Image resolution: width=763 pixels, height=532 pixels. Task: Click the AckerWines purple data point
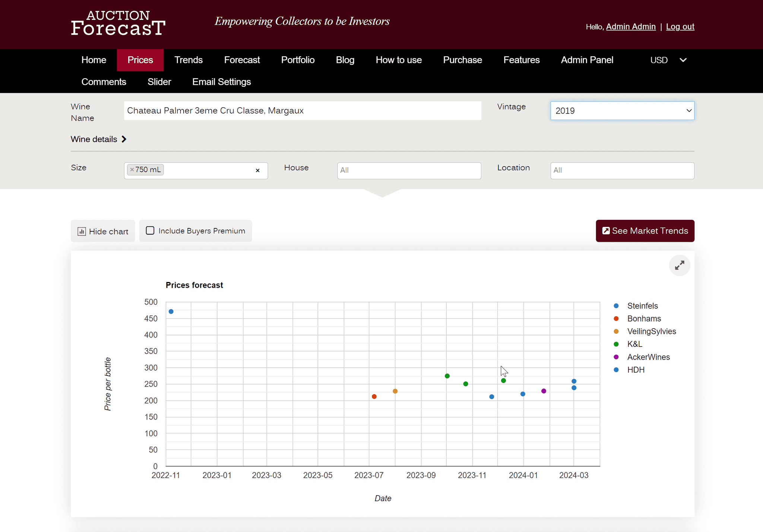(544, 391)
